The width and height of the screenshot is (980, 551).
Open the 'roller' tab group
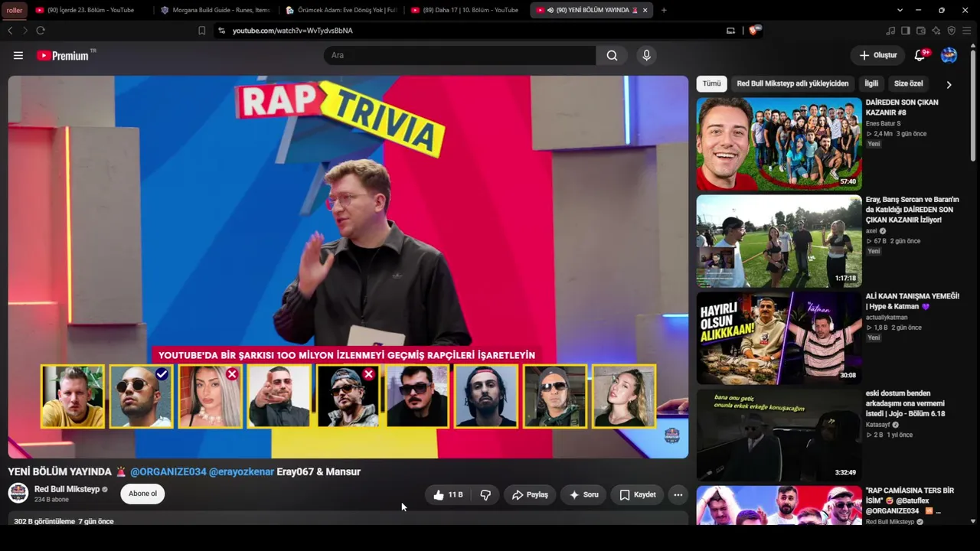[x=15, y=10]
